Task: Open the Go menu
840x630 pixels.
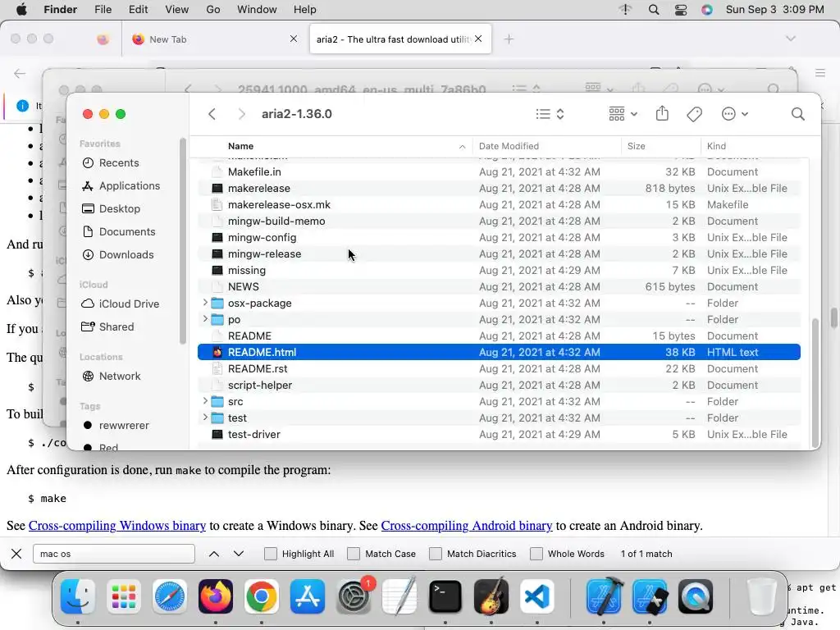Action: tap(213, 10)
